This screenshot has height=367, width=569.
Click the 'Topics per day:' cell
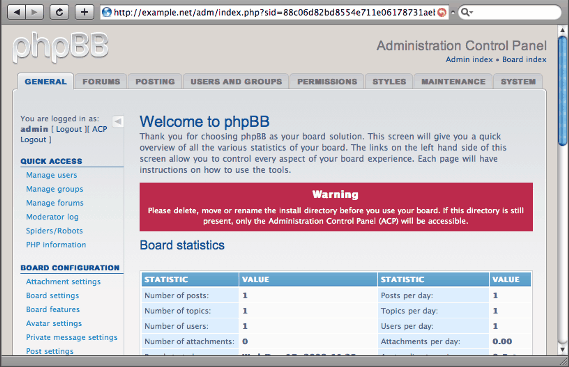click(x=433, y=311)
